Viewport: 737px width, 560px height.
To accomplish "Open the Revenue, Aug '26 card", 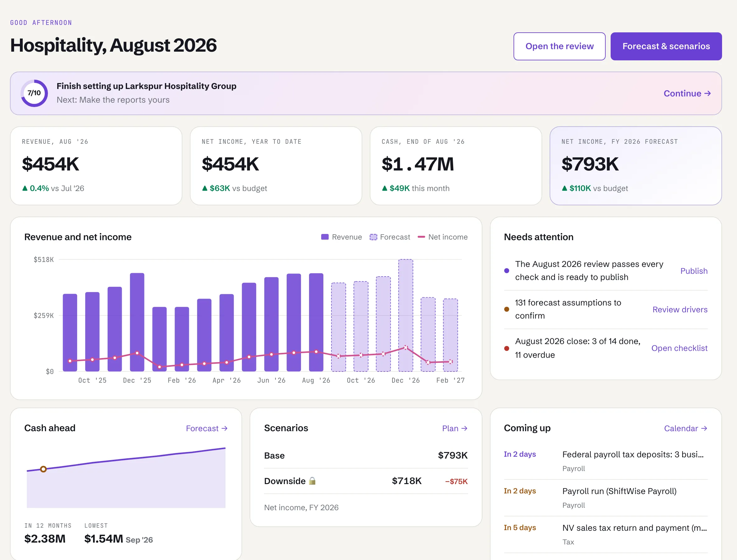I will click(96, 166).
